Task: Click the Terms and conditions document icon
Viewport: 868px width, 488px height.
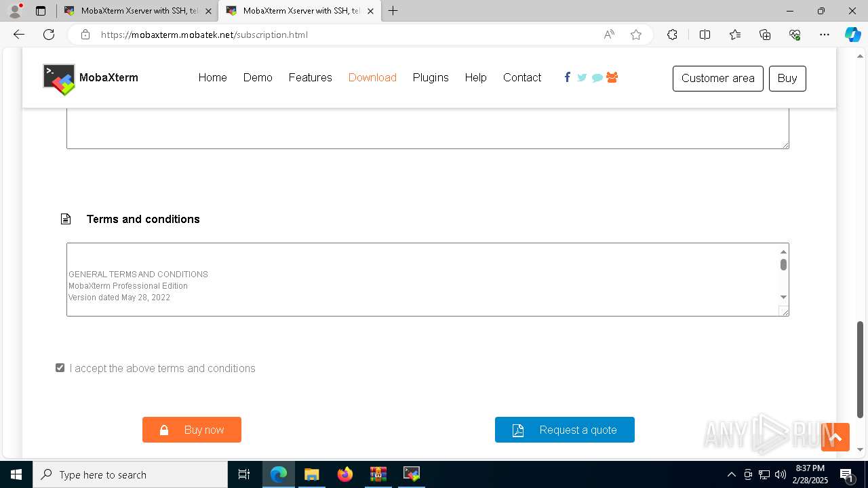Action: (x=66, y=219)
